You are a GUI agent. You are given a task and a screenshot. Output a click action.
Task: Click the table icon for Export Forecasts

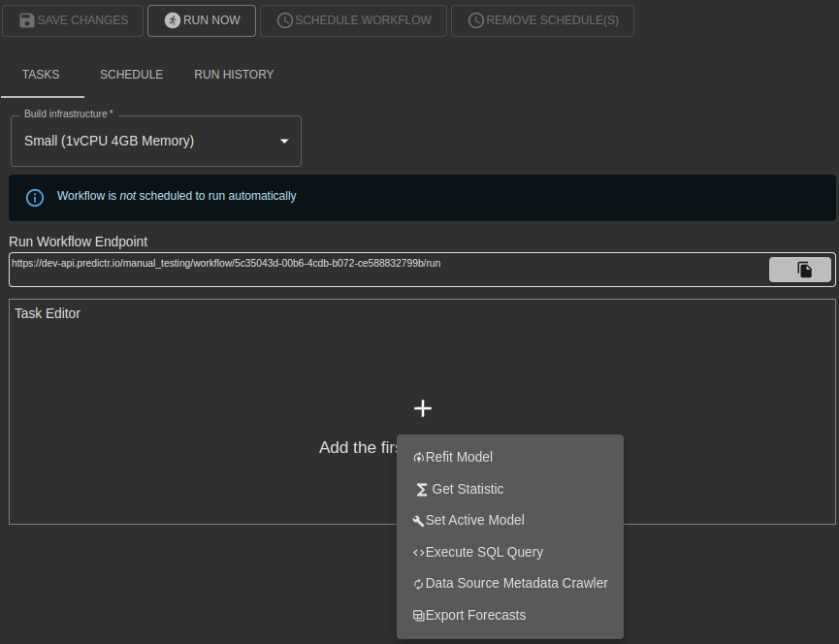tap(418, 616)
